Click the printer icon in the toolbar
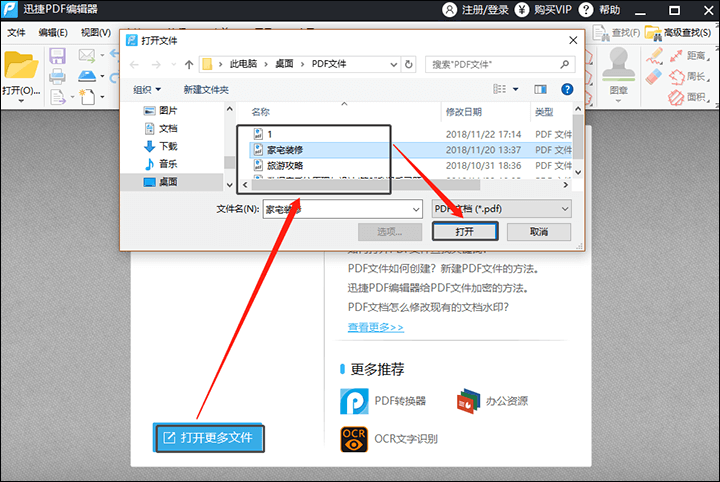Screen dimensions: 720x482 [57, 76]
